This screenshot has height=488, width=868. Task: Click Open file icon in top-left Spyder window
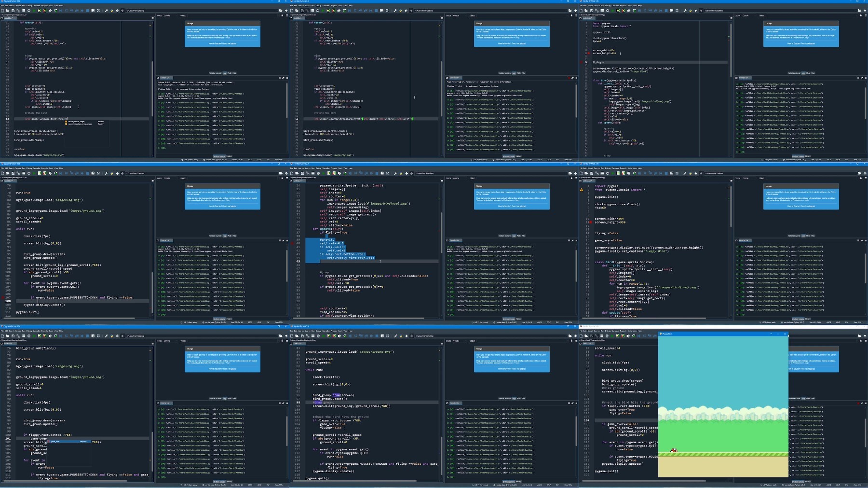(7, 11)
